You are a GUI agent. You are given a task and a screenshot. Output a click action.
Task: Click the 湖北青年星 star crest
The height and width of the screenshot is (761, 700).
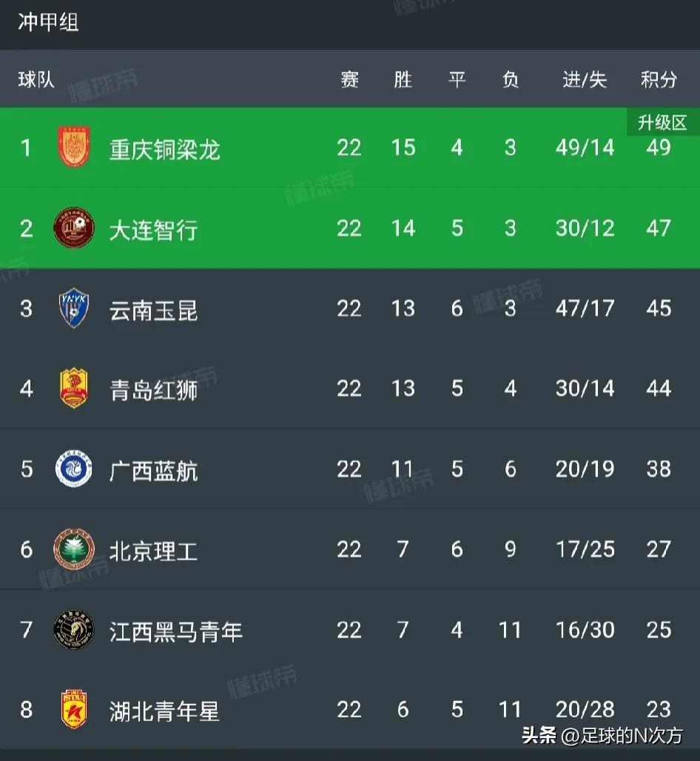pos(74,711)
